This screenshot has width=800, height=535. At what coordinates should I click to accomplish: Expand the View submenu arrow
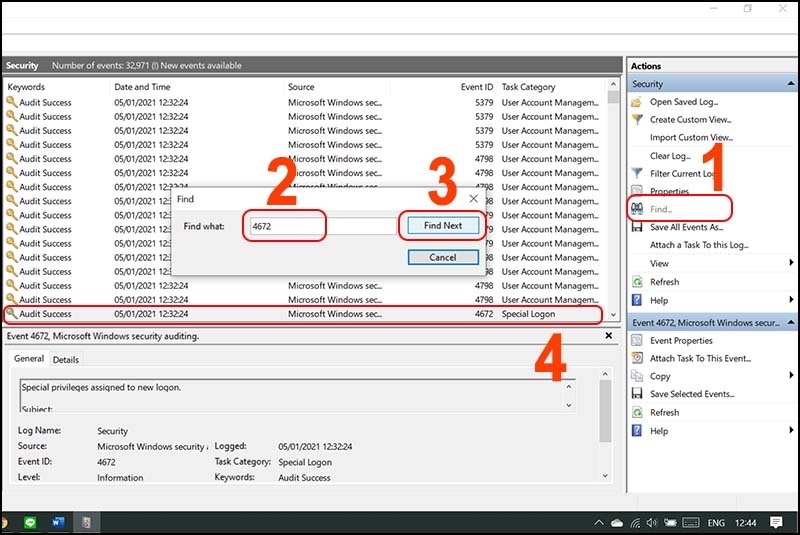tap(791, 263)
